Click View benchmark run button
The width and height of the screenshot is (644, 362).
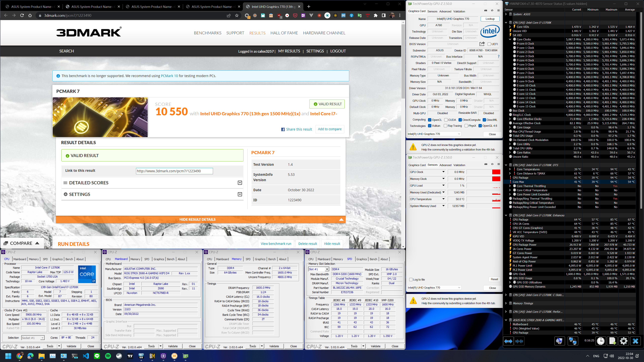276,244
